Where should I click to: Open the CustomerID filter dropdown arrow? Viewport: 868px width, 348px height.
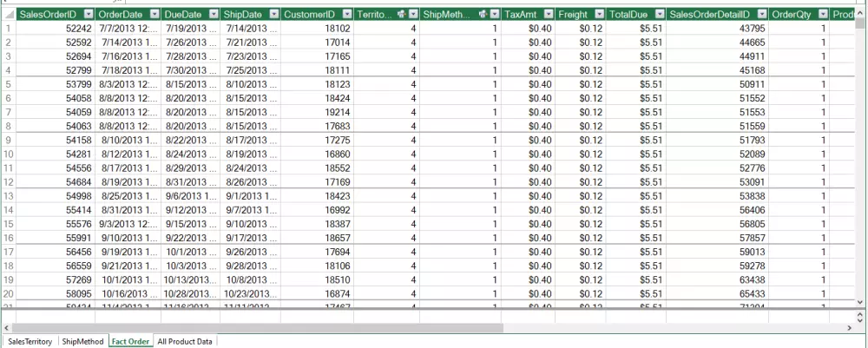point(347,15)
